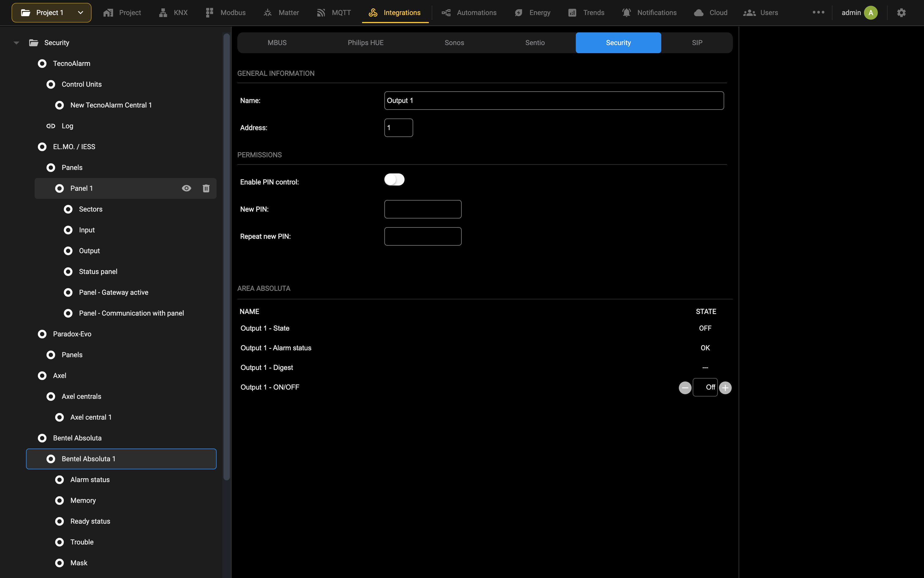This screenshot has height=578, width=924.
Task: Select the Integrations menu item
Action: pyautogui.click(x=395, y=13)
